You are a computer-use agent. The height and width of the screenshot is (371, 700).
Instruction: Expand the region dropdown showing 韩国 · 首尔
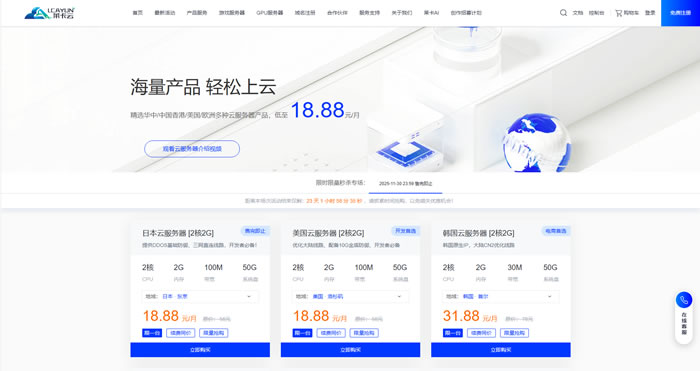tap(500, 296)
